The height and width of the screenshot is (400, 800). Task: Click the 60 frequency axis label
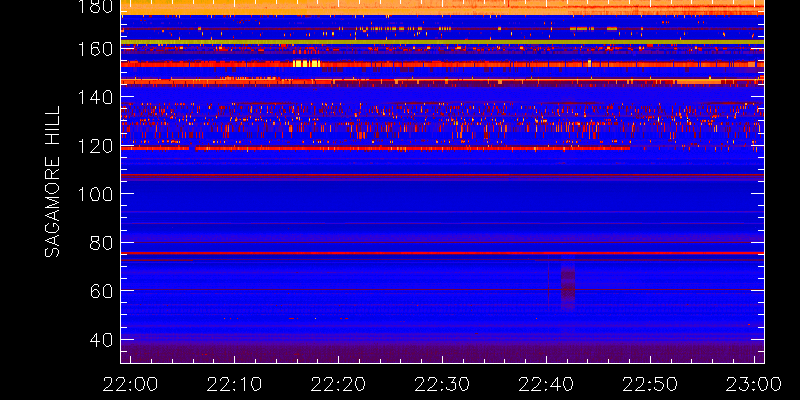coord(100,291)
